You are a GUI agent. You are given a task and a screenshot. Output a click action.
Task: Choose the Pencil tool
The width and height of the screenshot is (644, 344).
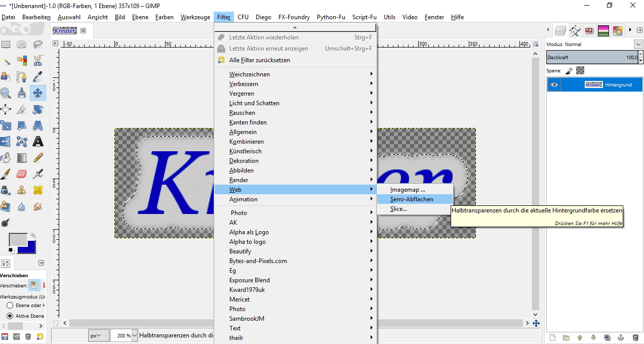pos(37,158)
